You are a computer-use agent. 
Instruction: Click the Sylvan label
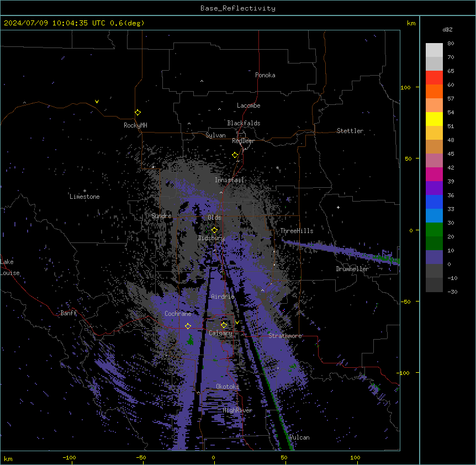click(x=215, y=135)
